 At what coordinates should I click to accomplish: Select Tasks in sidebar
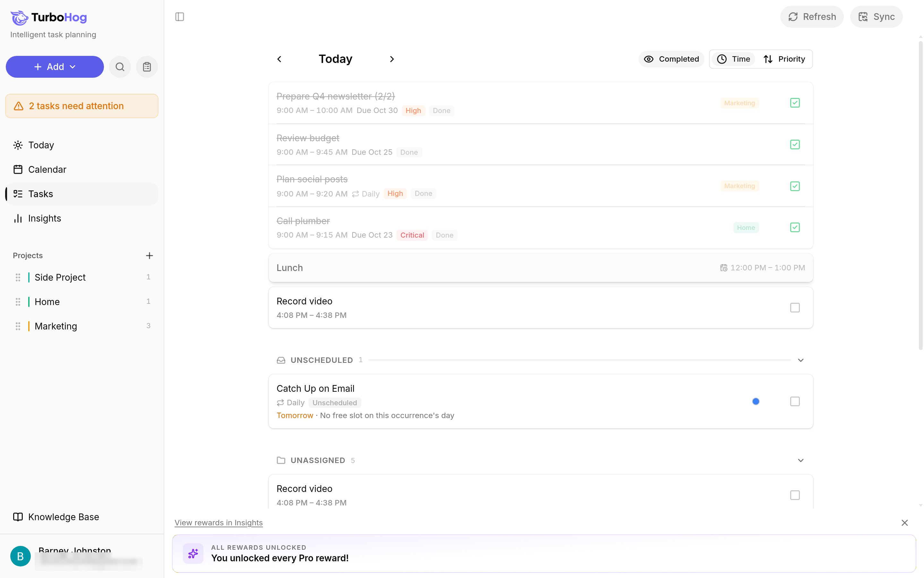pos(82,194)
